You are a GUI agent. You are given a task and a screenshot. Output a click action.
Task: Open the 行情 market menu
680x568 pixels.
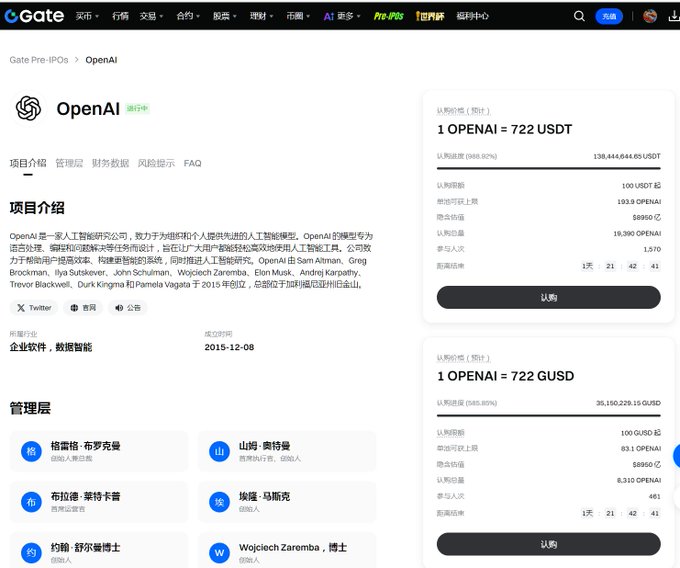pyautogui.click(x=120, y=16)
